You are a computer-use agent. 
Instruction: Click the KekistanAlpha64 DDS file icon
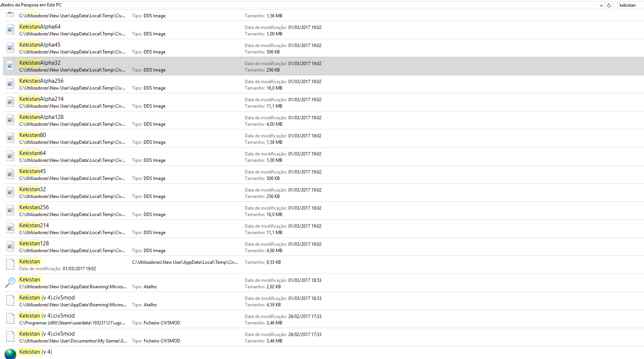tap(11, 30)
